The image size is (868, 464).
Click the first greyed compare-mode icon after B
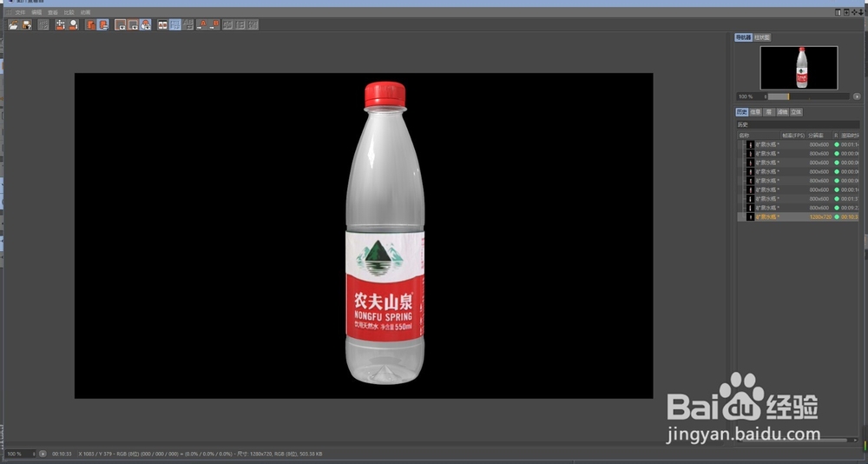coord(227,24)
